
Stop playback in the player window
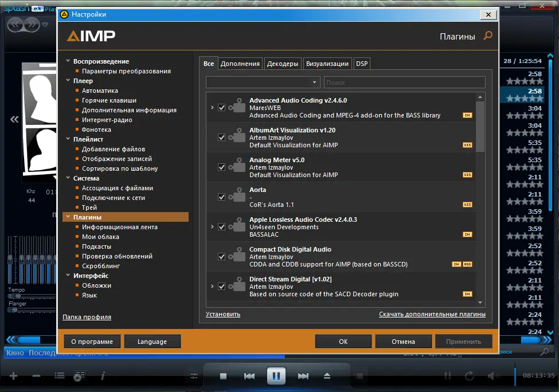click(223, 376)
